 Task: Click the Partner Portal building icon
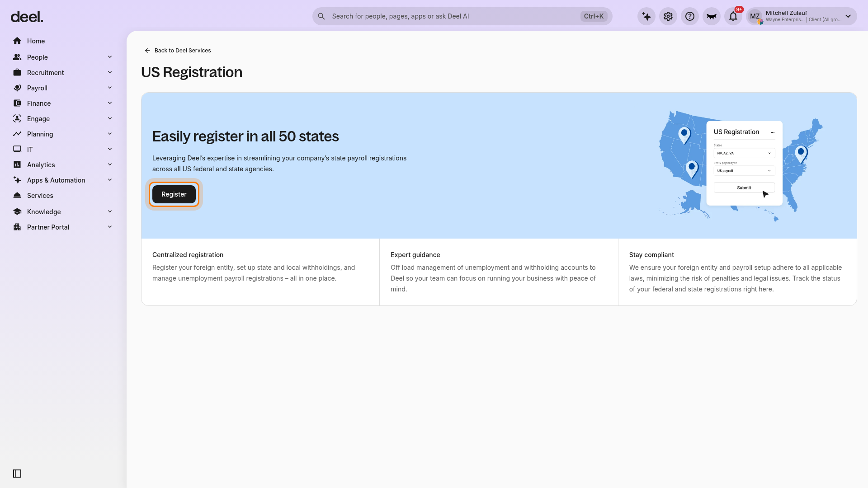pyautogui.click(x=17, y=227)
